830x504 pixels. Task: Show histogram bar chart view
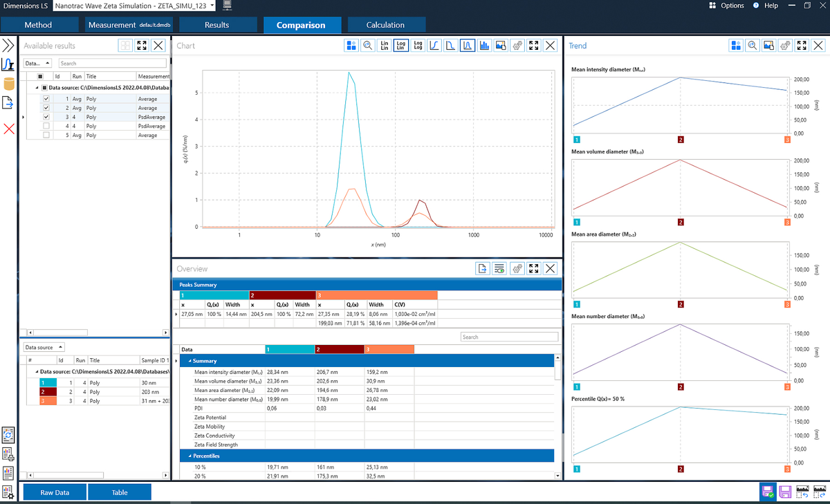click(484, 46)
